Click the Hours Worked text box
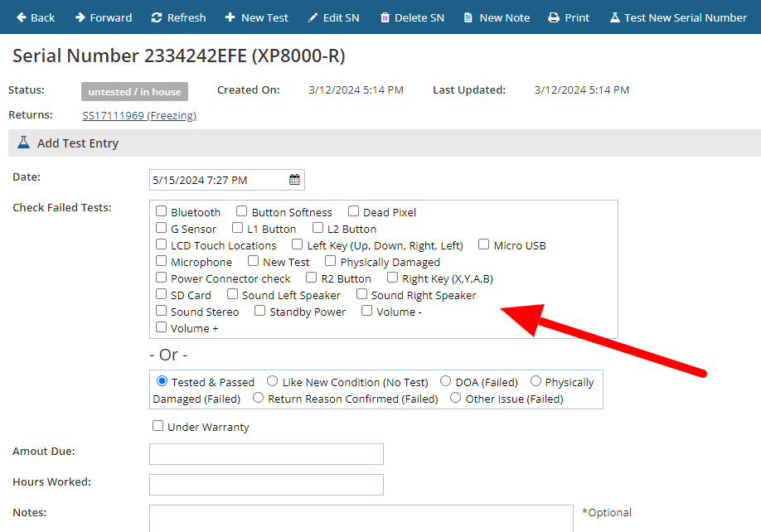Image resolution: width=761 pixels, height=532 pixels. point(266,485)
